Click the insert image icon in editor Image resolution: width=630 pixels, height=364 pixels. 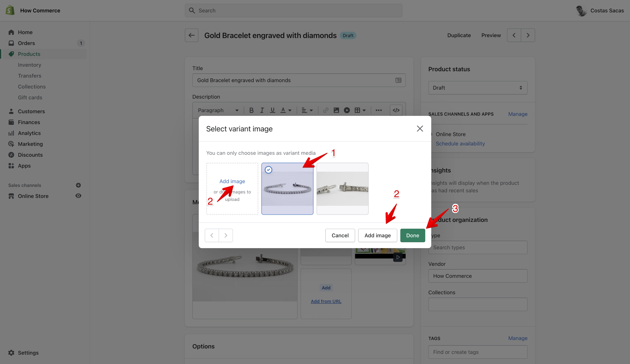336,110
